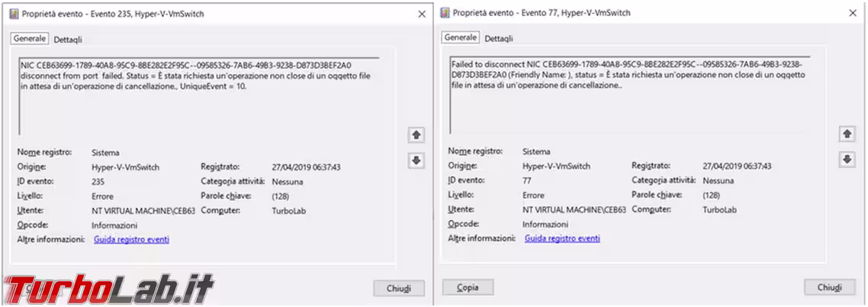Click the title bar icon of the Evento 235 window
Screen dimensions: 868x307
pyautogui.click(x=13, y=14)
